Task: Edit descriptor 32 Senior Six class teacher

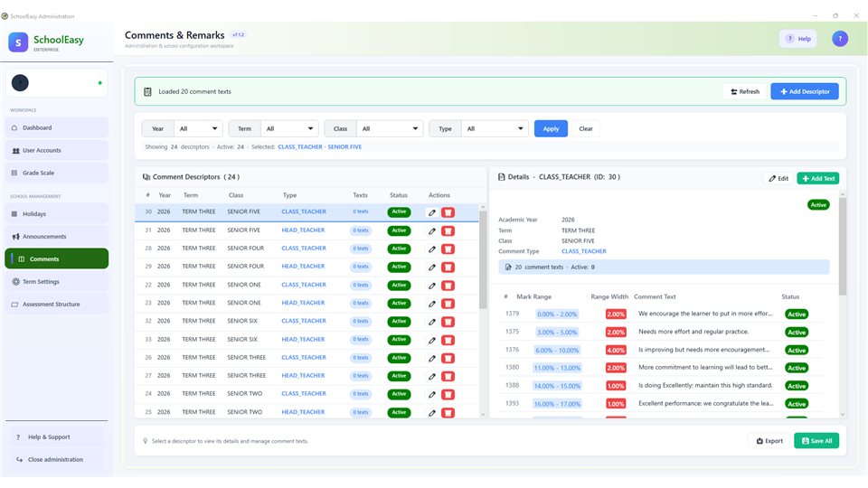Action: pyautogui.click(x=432, y=322)
